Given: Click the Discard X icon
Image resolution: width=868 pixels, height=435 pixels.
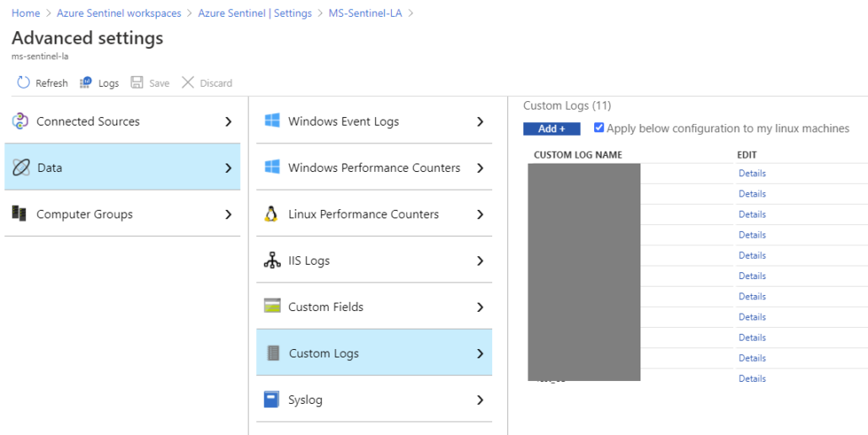Looking at the screenshot, I should click(188, 83).
